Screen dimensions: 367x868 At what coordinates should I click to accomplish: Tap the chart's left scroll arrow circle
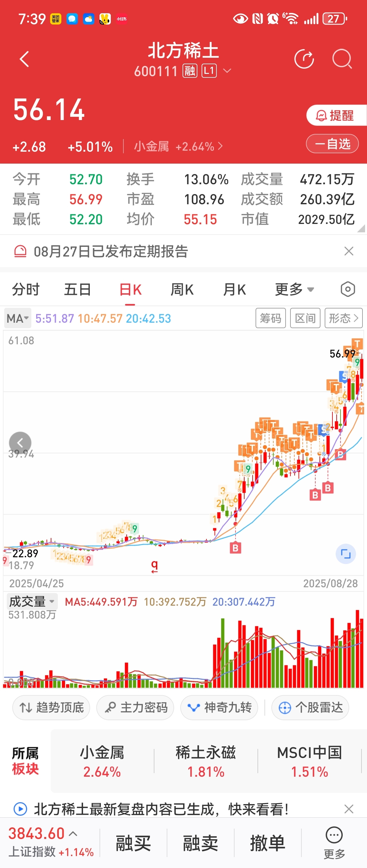[20, 443]
